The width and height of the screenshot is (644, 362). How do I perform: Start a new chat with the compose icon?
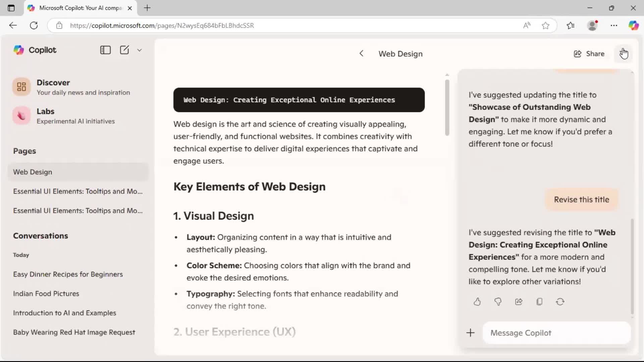pyautogui.click(x=124, y=50)
